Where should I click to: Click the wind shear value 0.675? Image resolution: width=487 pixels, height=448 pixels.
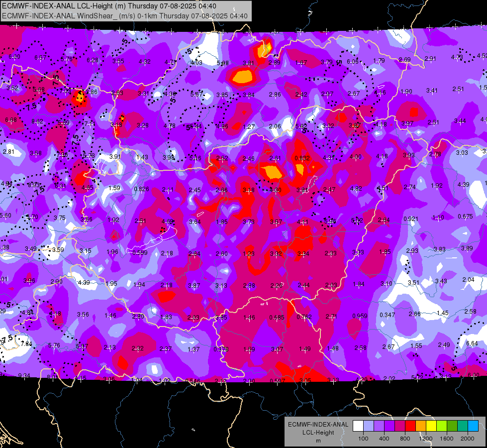(x=465, y=217)
